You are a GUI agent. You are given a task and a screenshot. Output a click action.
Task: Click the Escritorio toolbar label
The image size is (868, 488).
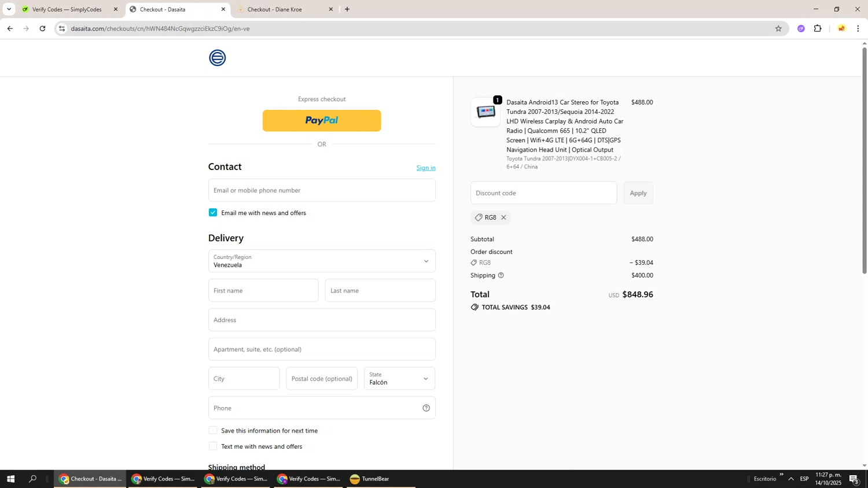764,479
